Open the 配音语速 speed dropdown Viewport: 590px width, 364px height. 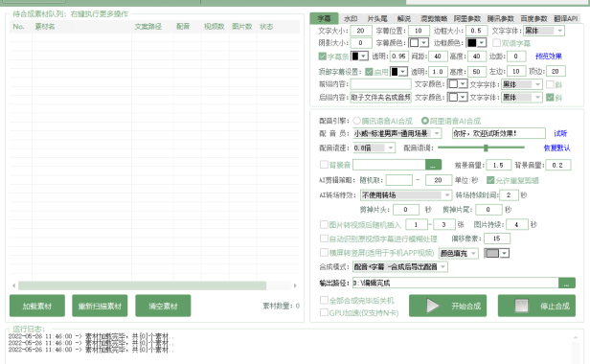point(374,148)
